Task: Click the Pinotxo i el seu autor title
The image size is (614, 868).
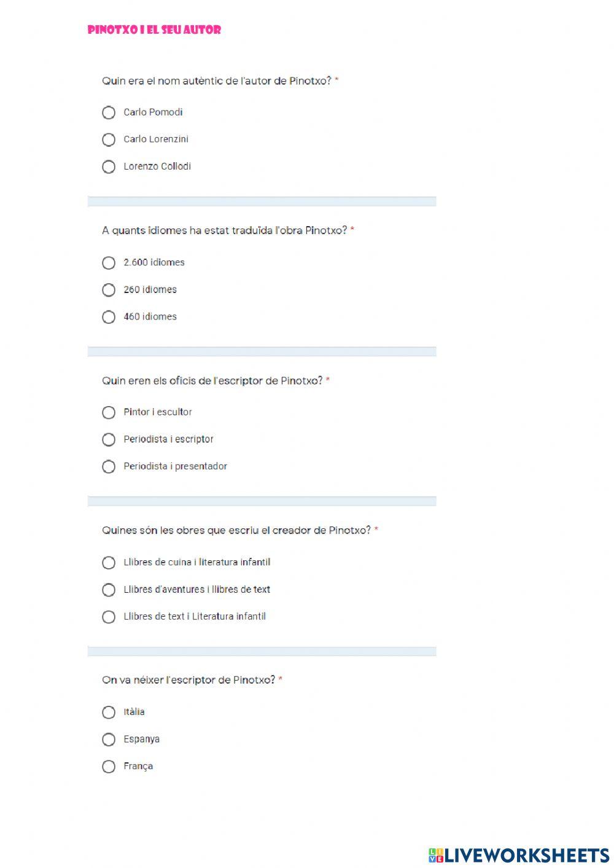Action: coord(154,29)
